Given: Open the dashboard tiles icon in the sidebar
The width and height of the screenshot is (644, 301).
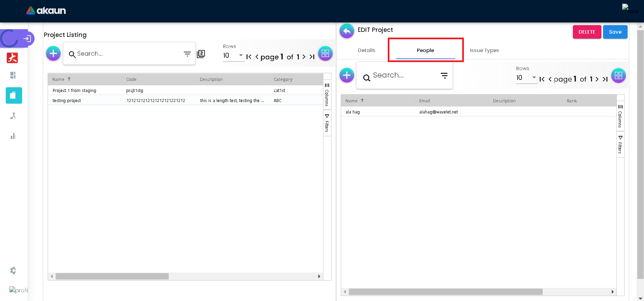Looking at the screenshot, I should point(13,75).
